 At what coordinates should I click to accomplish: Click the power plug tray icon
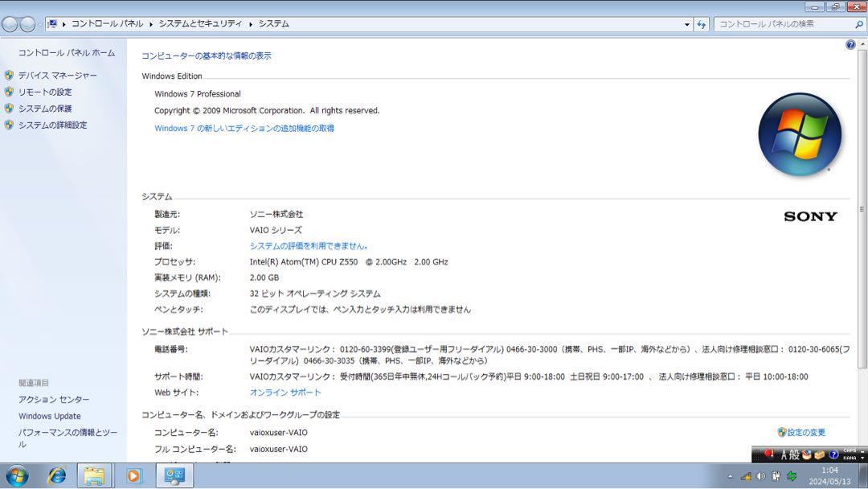[x=776, y=476]
